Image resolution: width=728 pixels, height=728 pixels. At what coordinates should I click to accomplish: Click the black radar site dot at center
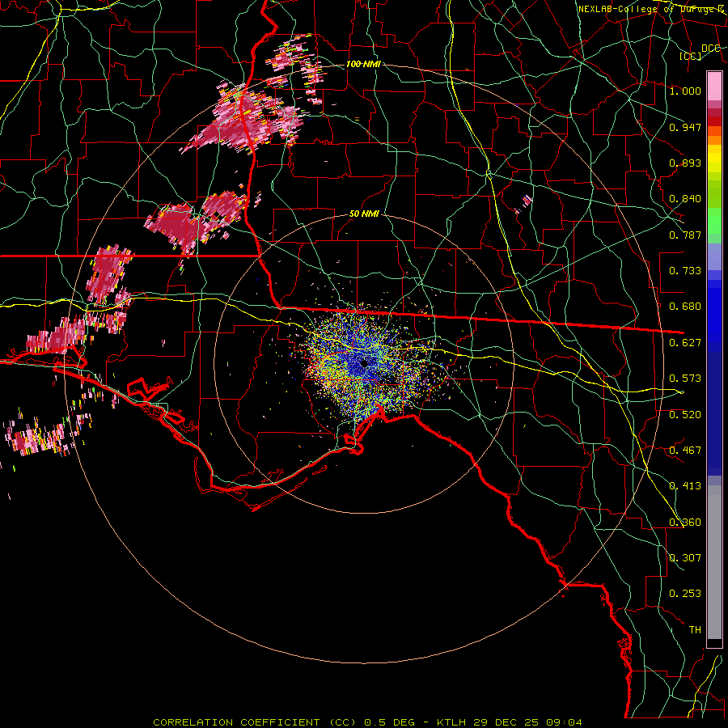[x=364, y=363]
